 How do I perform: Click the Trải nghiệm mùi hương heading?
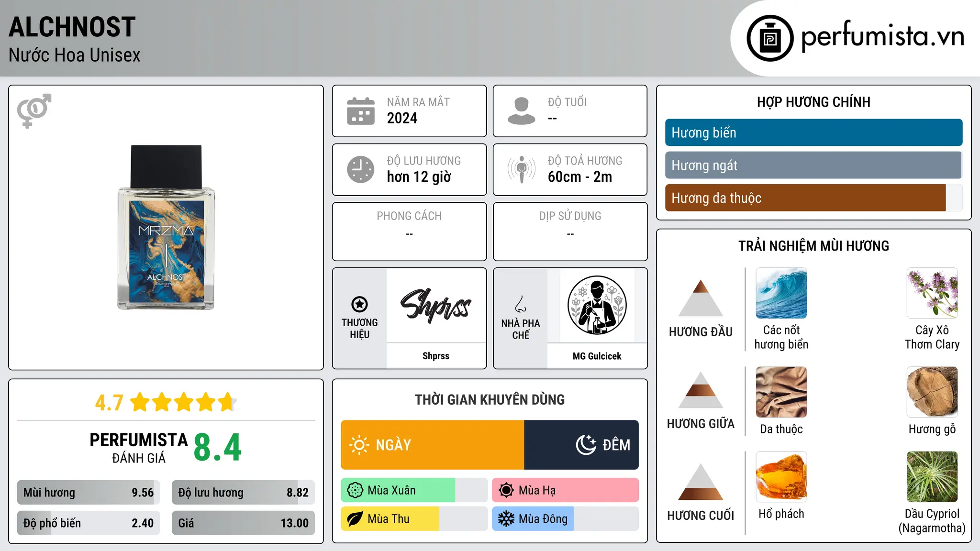pos(813,246)
